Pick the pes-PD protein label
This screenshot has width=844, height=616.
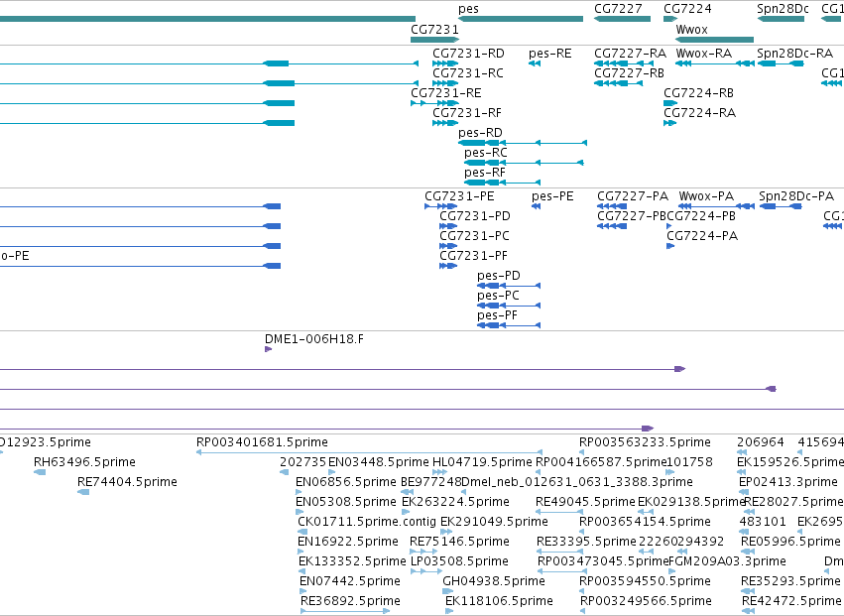click(x=499, y=276)
